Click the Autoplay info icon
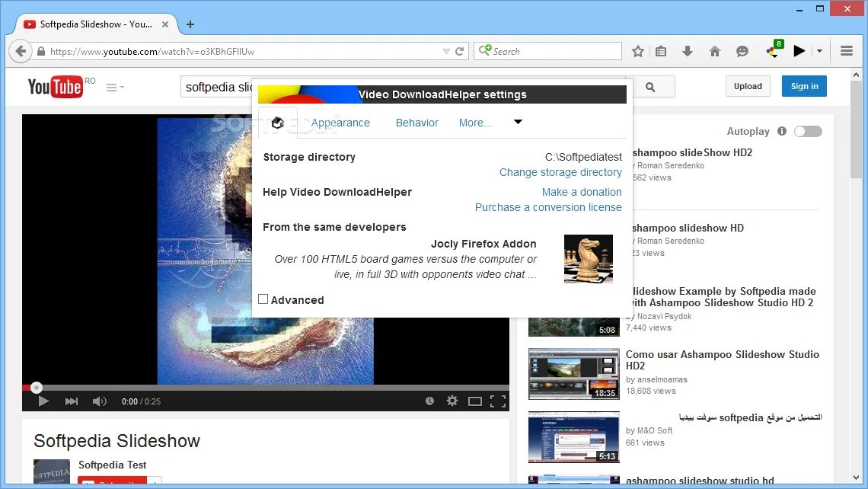Viewport: 868px width, 489px height. (x=782, y=131)
